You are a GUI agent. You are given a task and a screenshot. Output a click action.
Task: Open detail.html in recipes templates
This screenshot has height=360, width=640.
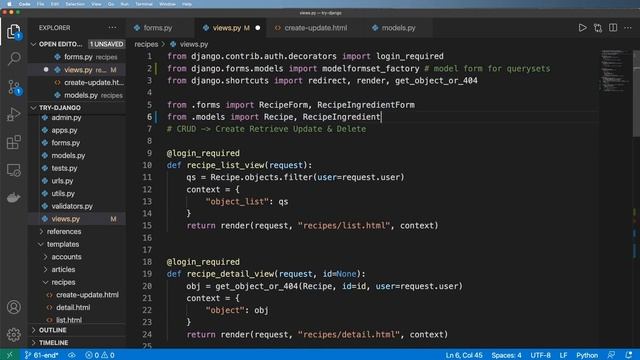click(x=73, y=307)
